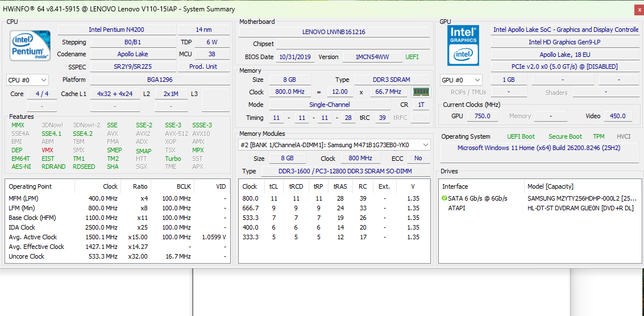This screenshot has height=316, width=644.
Task: Click the 2x1M L2 cache field
Action: click(x=171, y=94)
